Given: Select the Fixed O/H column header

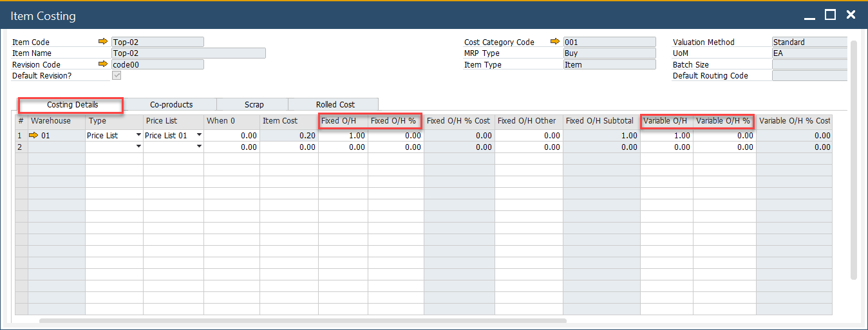Looking at the screenshot, I should click(343, 121).
